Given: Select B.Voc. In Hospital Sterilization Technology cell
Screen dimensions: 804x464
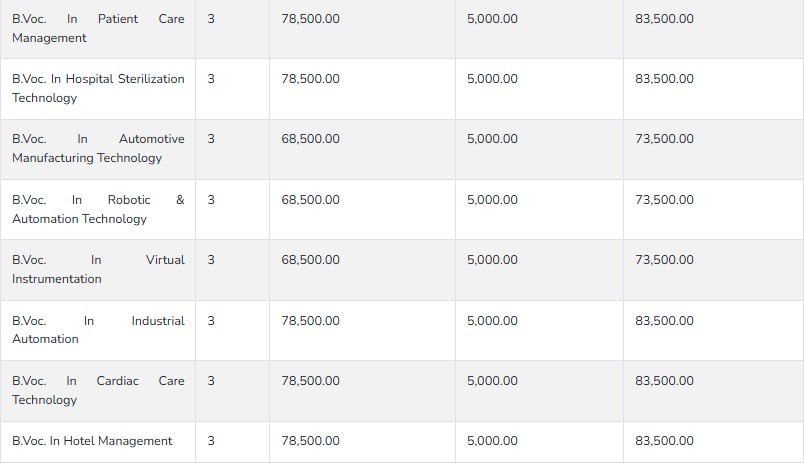Looking at the screenshot, I should click(x=98, y=89).
